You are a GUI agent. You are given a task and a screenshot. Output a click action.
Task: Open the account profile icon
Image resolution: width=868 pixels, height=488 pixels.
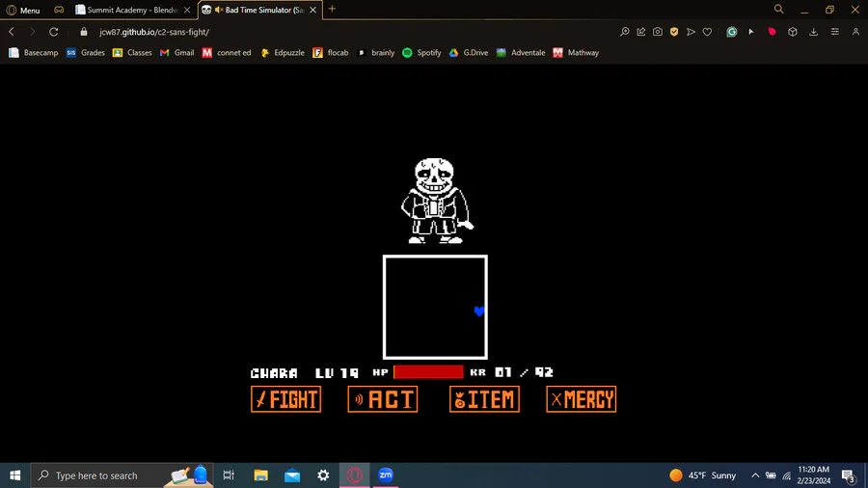pyautogui.click(x=855, y=32)
